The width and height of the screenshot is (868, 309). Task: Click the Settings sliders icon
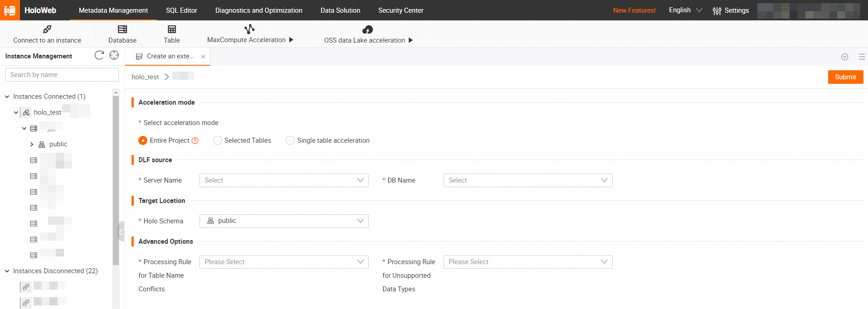click(x=717, y=10)
